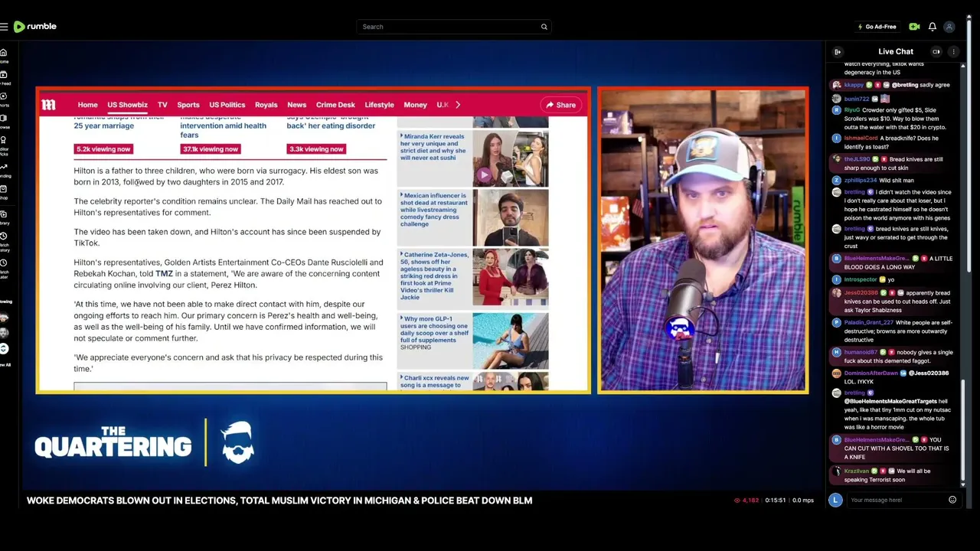Click the Share button on Daily Mail

tap(561, 105)
